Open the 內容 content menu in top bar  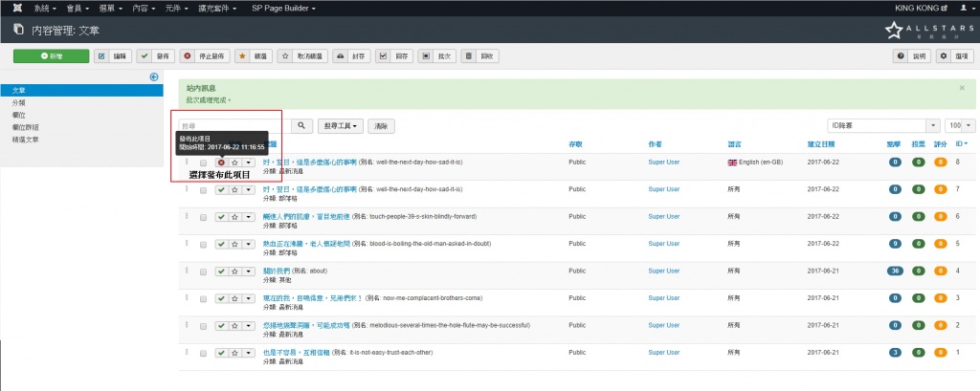tap(144, 8)
